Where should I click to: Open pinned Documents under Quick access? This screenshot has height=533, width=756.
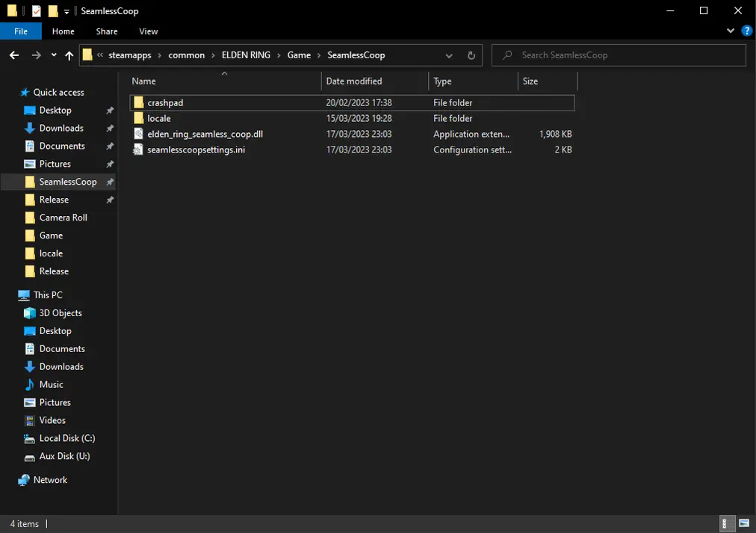pos(62,146)
